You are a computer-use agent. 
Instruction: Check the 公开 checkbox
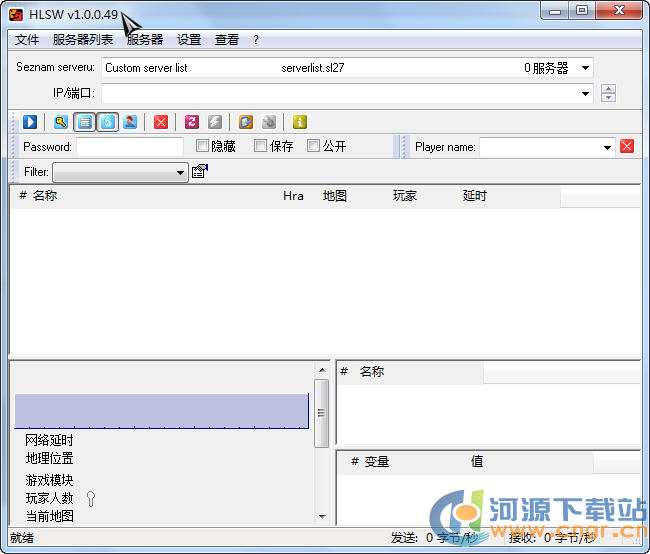(313, 146)
